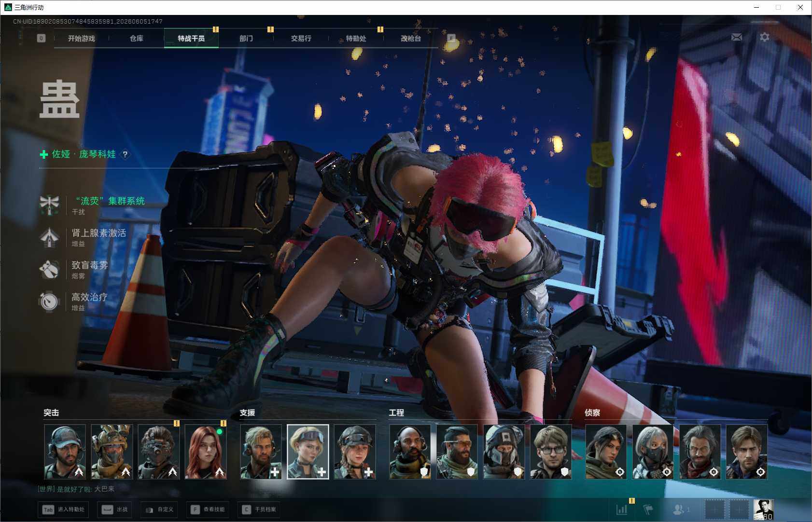Click the 支援 class heading
The width and height of the screenshot is (812, 522).
[247, 413]
